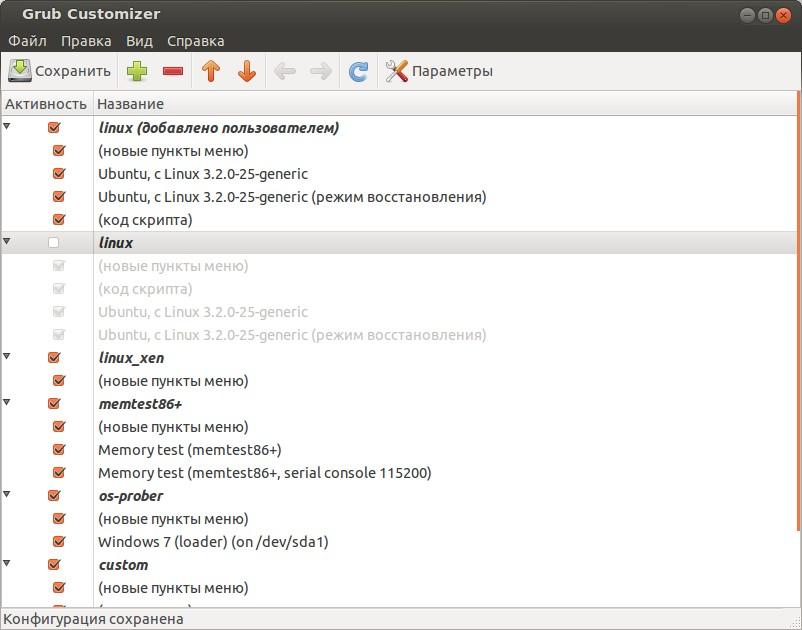Click the Сохранить button label
The width and height of the screenshot is (802, 630).
coord(73,71)
